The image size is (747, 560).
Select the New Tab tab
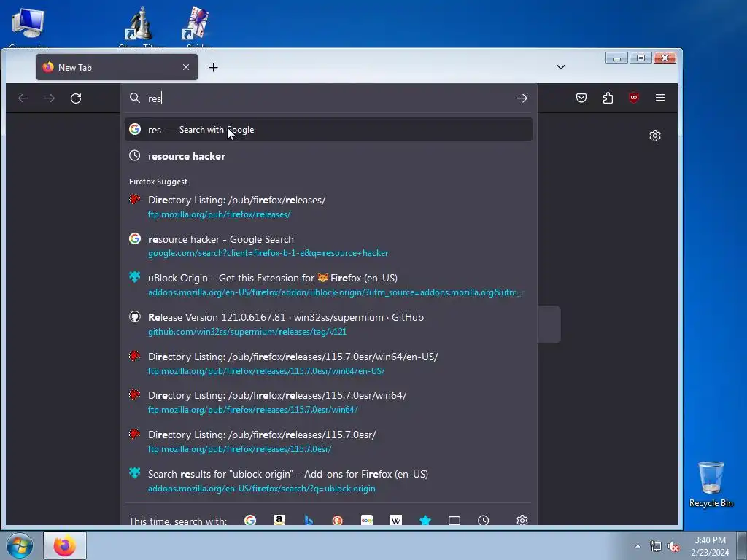point(117,67)
